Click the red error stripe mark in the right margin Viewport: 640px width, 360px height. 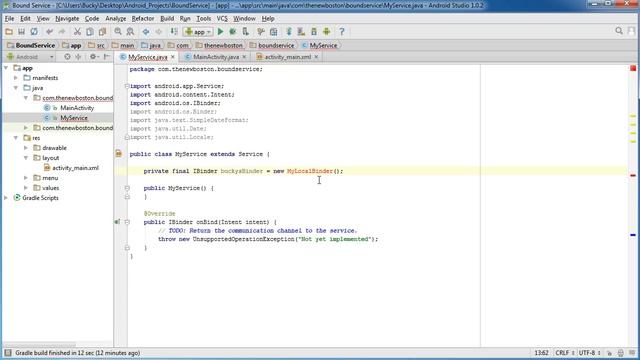click(633, 176)
